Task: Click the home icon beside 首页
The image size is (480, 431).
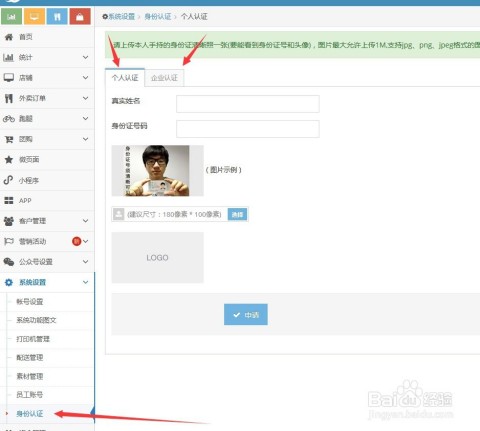Action: 9,37
